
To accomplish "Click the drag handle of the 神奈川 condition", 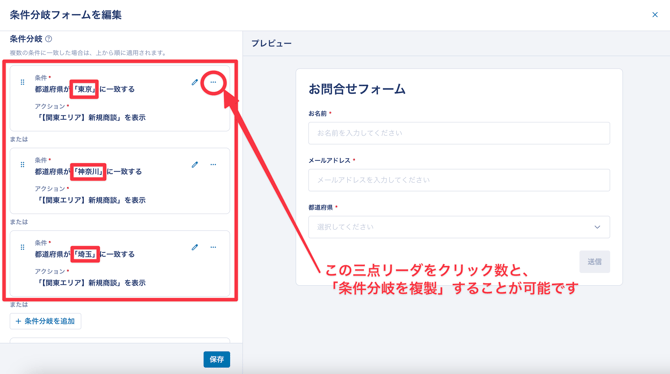I will click(x=22, y=165).
